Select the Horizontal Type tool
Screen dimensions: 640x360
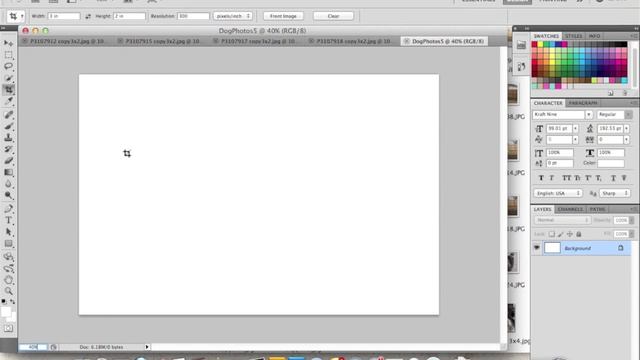pyautogui.click(x=8, y=220)
